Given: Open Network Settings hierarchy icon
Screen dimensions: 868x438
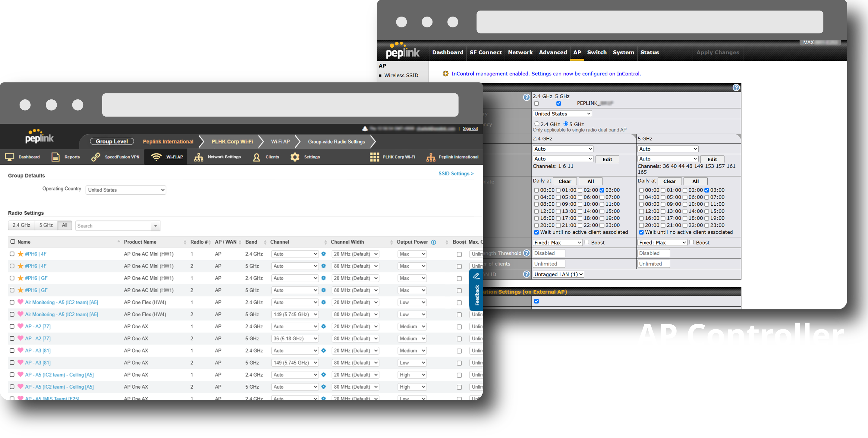Looking at the screenshot, I should click(199, 157).
